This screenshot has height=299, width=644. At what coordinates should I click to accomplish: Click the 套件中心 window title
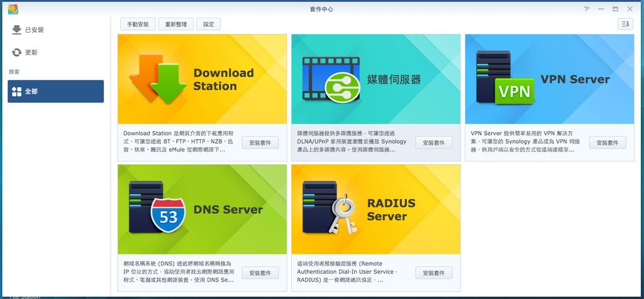[x=321, y=9]
